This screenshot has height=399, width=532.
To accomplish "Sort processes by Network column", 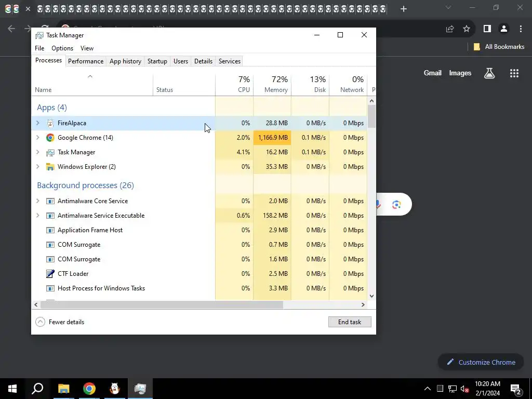I will click(x=349, y=84).
